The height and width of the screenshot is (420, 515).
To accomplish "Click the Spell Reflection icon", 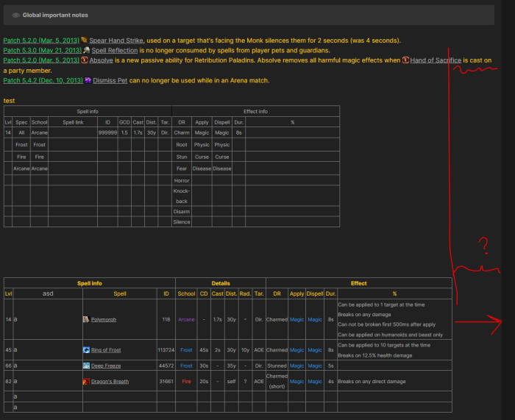I will pos(87,51).
